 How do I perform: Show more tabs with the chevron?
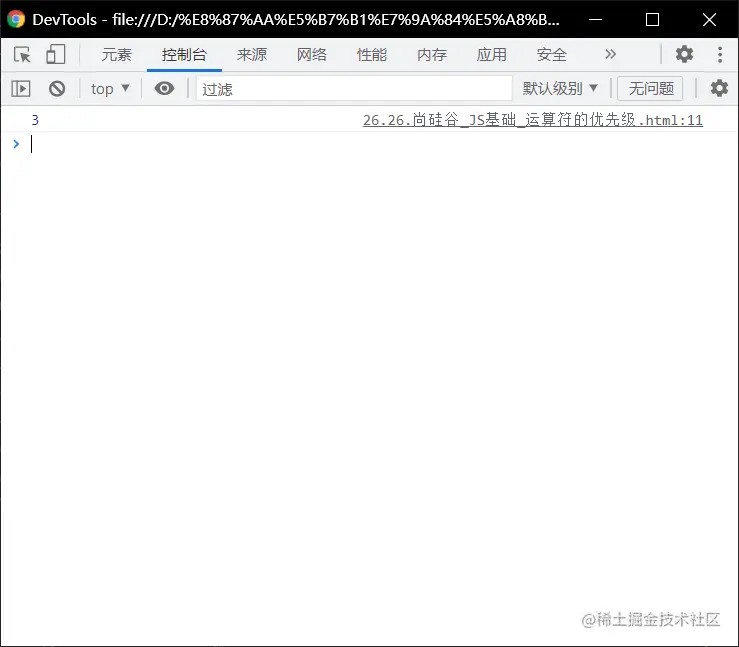pyautogui.click(x=610, y=54)
